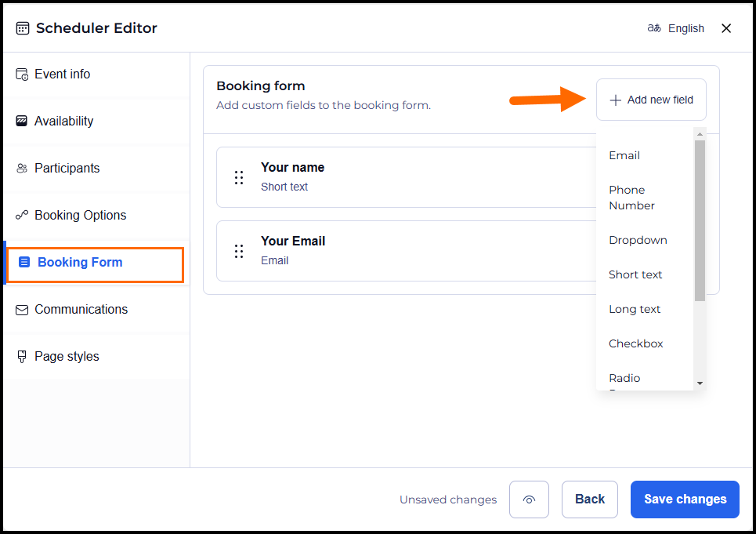Click the Page styles brush icon

[22, 357]
